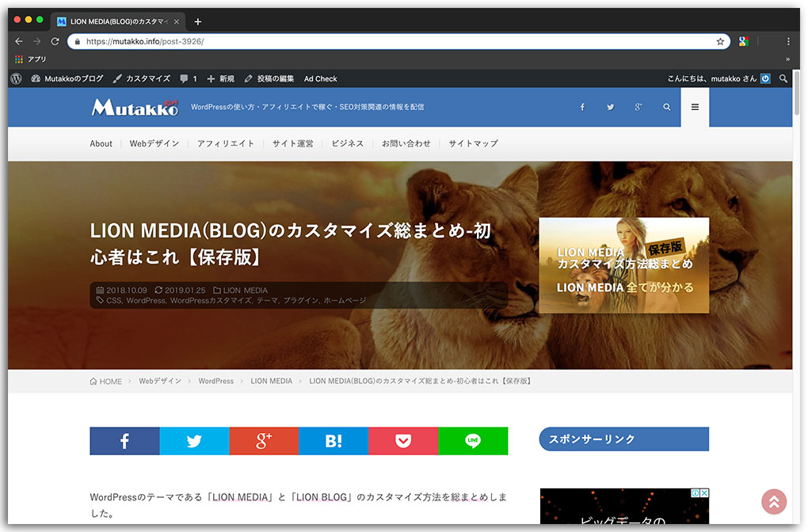Image resolution: width=808 pixels, height=532 pixels.
Task: Open the header search magnifier
Action: 666,106
